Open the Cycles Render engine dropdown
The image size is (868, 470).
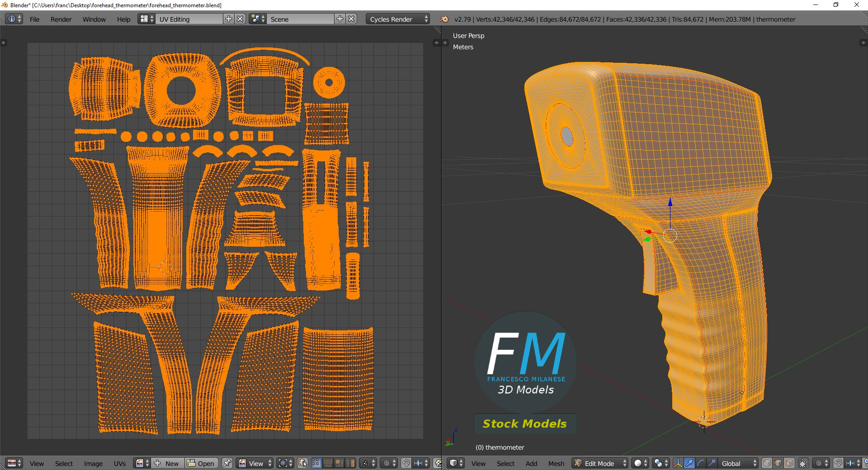(x=398, y=19)
